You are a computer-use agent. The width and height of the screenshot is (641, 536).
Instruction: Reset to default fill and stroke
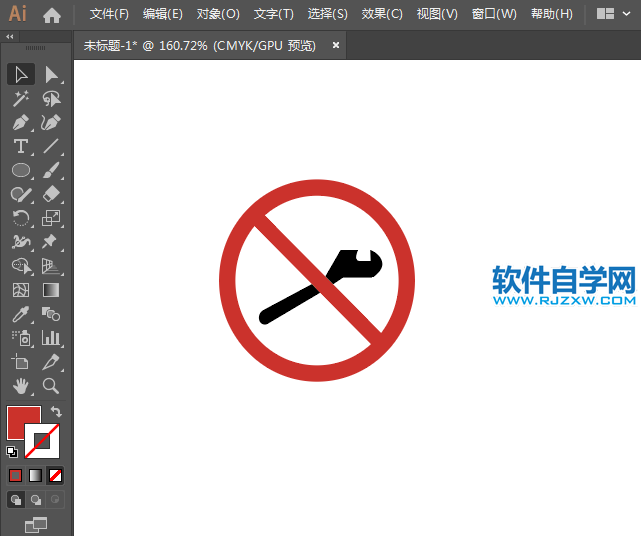click(x=12, y=452)
